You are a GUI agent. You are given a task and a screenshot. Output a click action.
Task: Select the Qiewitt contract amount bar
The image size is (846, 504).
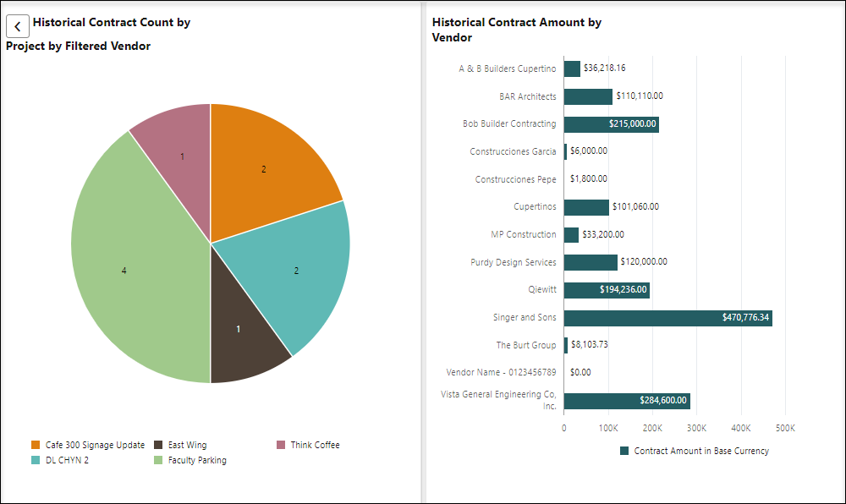tap(606, 290)
